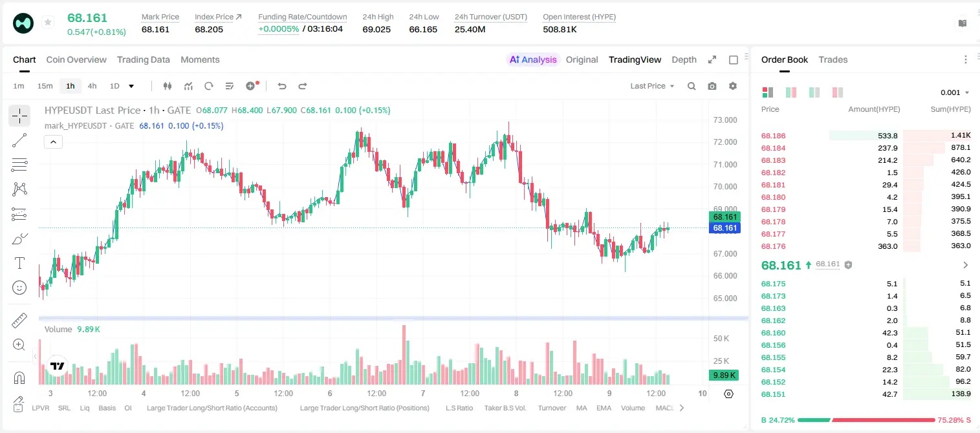Open the Coin Overview tab
The width and height of the screenshot is (980, 433).
click(76, 59)
